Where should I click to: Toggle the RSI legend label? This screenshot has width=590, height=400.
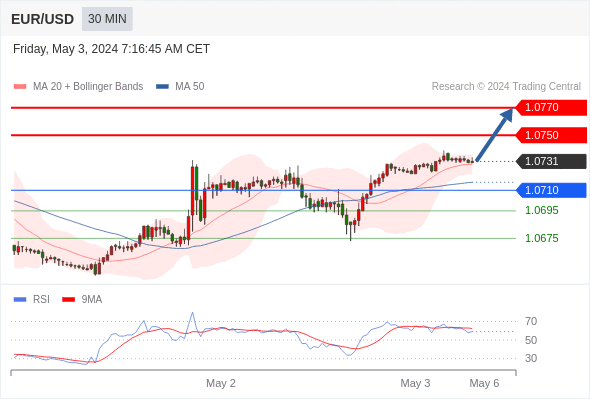point(41,300)
